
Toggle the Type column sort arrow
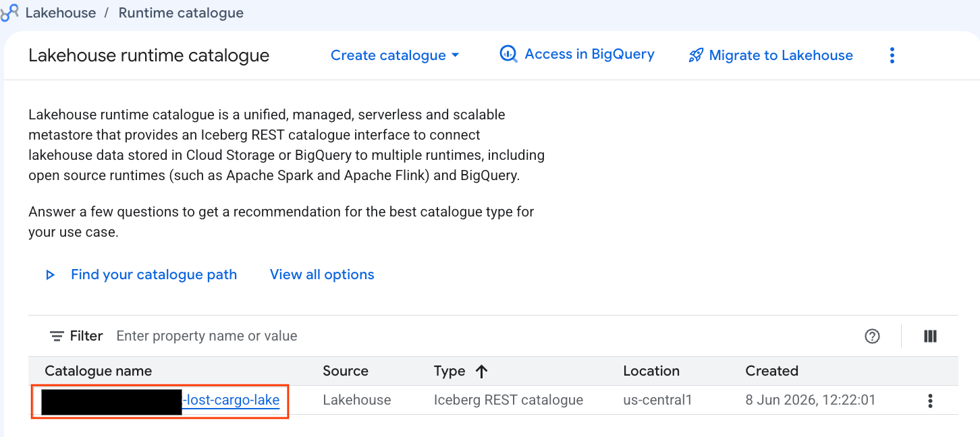(x=481, y=371)
